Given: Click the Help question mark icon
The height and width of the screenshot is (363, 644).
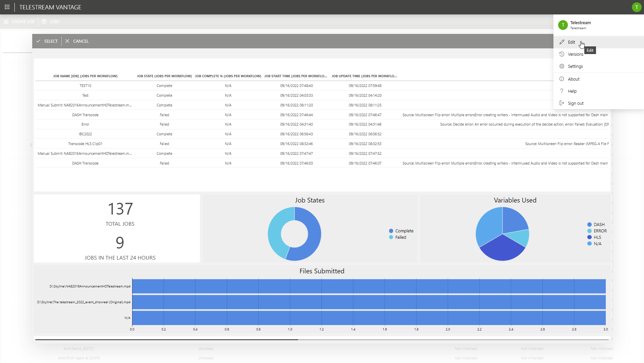Looking at the screenshot, I should tap(562, 91).
